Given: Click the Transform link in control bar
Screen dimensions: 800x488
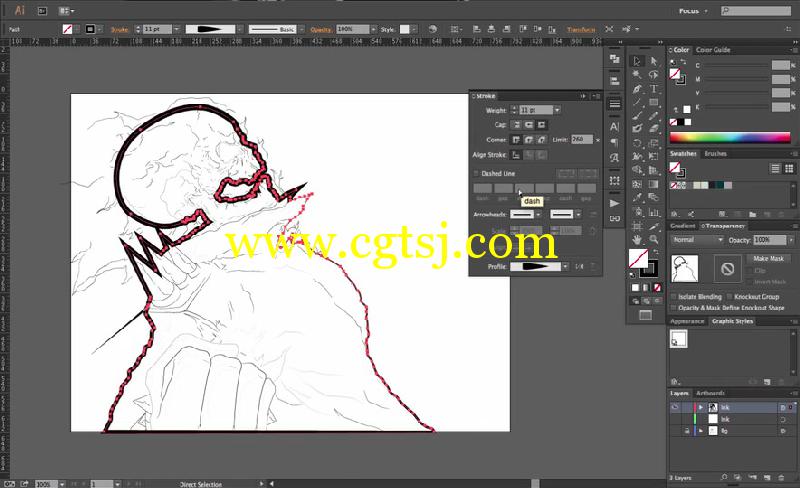Looking at the screenshot, I should click(x=581, y=30).
